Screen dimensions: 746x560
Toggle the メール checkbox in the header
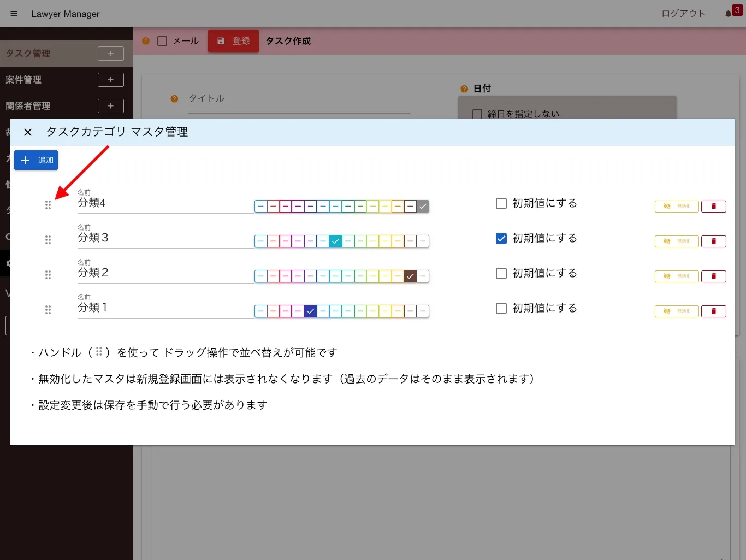tap(162, 41)
